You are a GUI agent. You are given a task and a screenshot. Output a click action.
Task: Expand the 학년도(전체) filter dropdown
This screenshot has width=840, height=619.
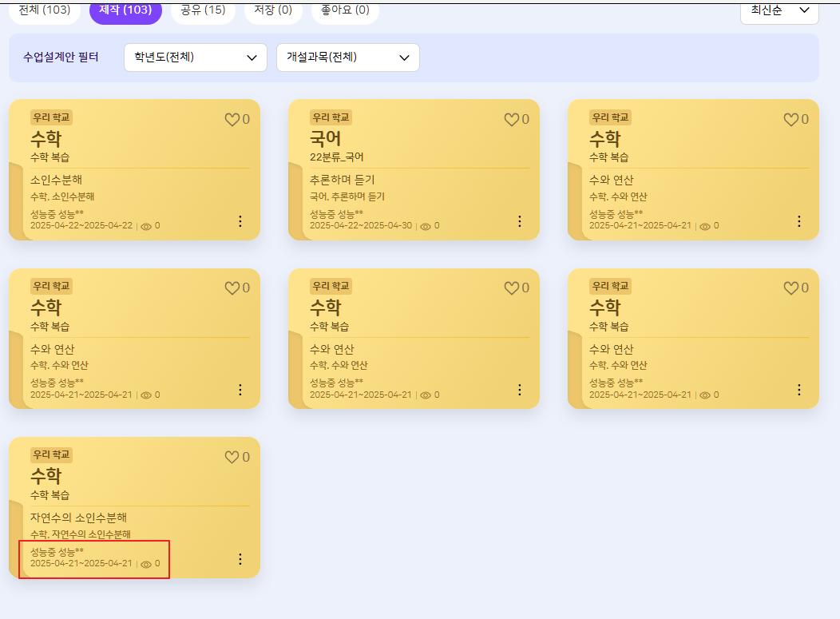195,58
